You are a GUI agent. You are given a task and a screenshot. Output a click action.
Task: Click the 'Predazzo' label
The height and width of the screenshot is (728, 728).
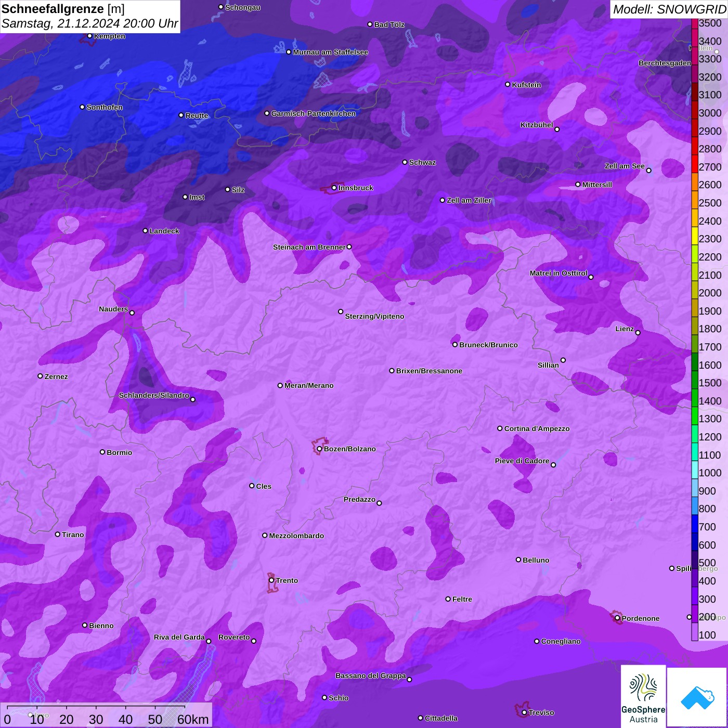pos(359,499)
